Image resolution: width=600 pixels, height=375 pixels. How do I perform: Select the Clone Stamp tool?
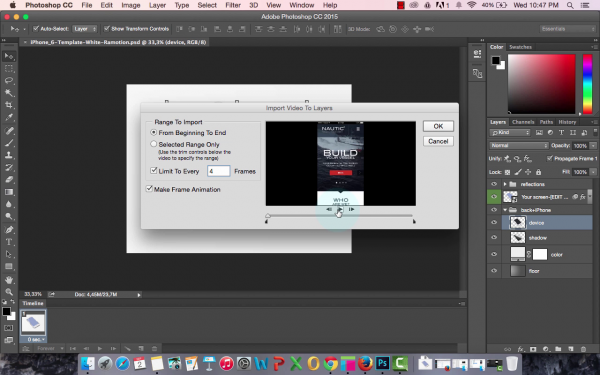tap(9, 155)
